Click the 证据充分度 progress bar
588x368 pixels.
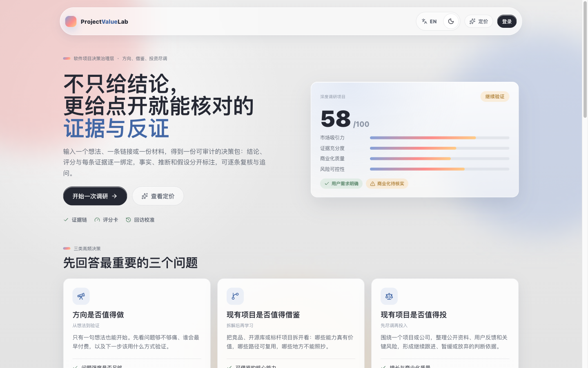pyautogui.click(x=439, y=148)
